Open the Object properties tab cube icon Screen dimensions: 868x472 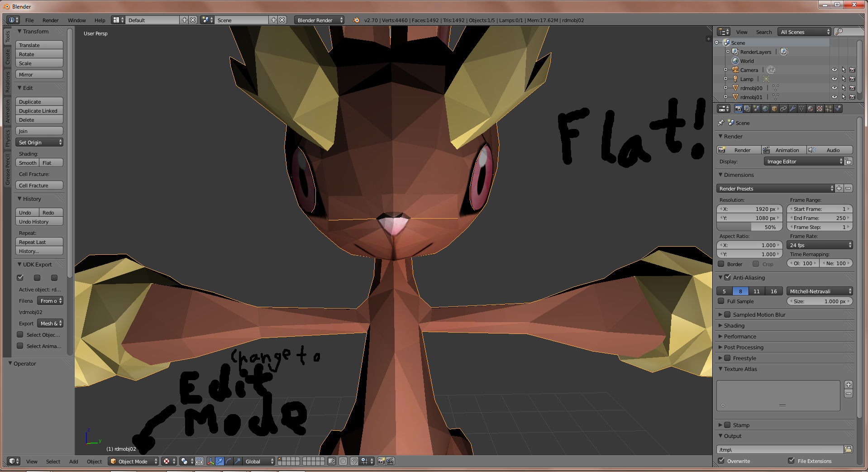(x=774, y=109)
